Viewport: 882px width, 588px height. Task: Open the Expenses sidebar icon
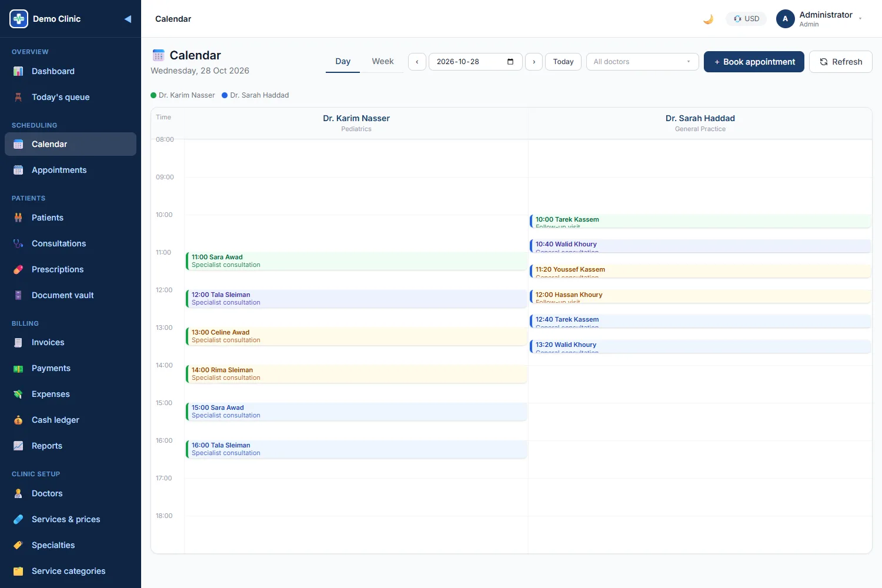pos(18,394)
